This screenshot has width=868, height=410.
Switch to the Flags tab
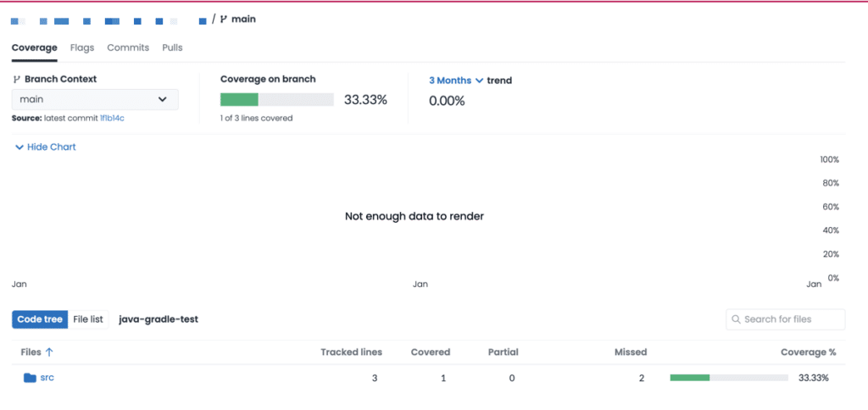click(x=82, y=47)
